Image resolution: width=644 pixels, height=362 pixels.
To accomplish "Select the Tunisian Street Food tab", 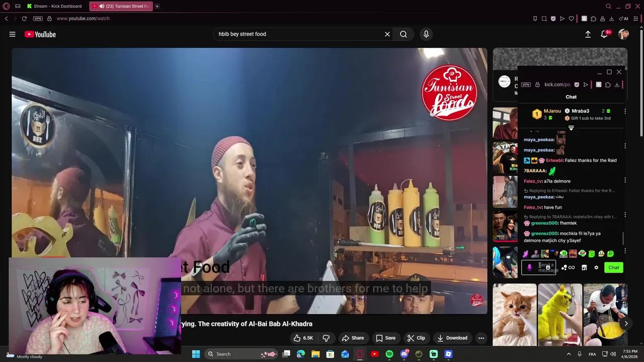I will coord(121,6).
